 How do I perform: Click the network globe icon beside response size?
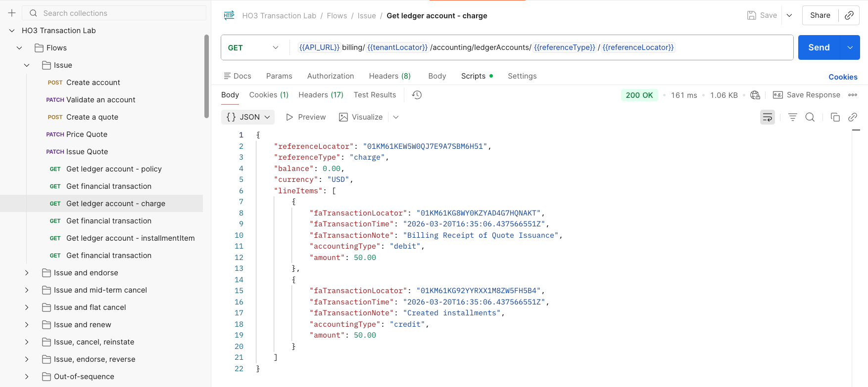pos(755,95)
